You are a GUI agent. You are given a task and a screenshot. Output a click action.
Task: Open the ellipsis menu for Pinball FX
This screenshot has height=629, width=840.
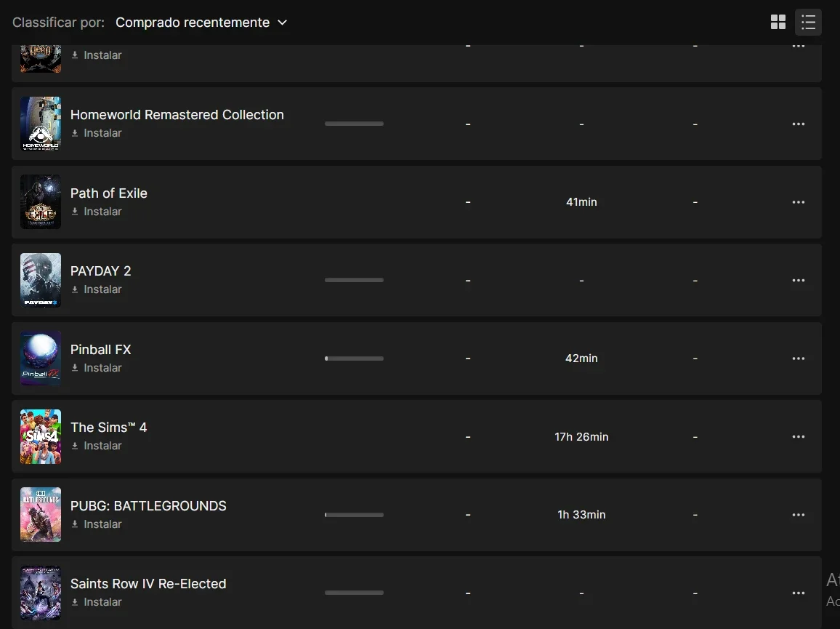click(798, 358)
